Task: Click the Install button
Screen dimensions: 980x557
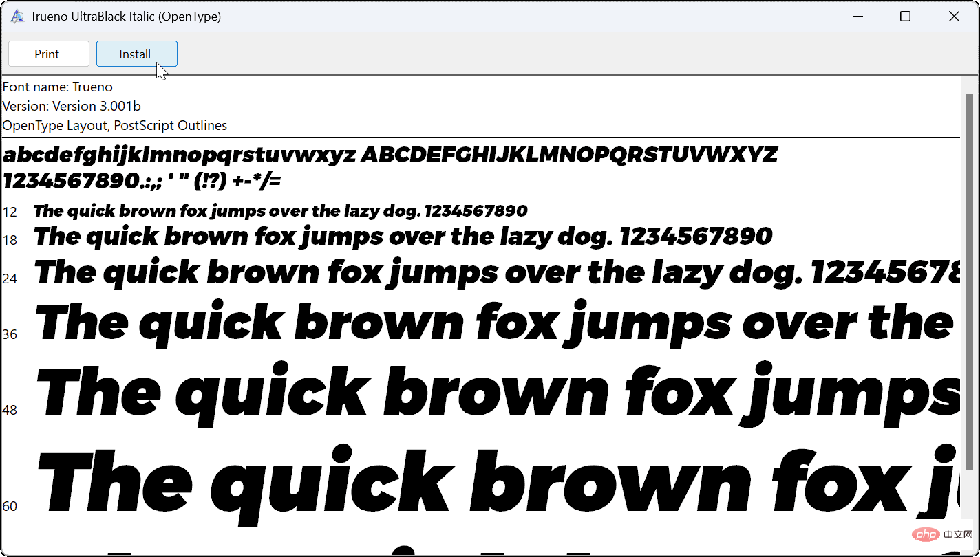Action: [137, 54]
